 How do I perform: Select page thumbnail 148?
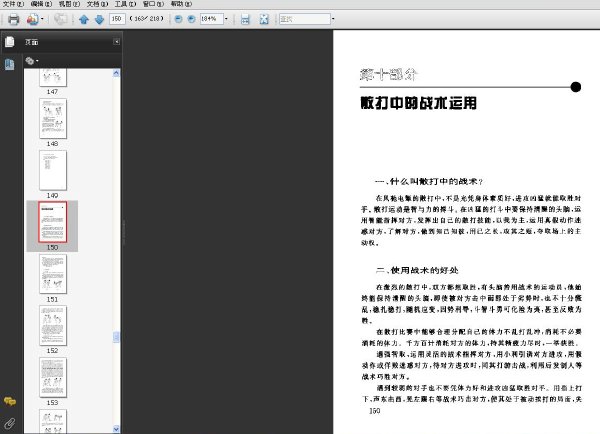coord(53,118)
